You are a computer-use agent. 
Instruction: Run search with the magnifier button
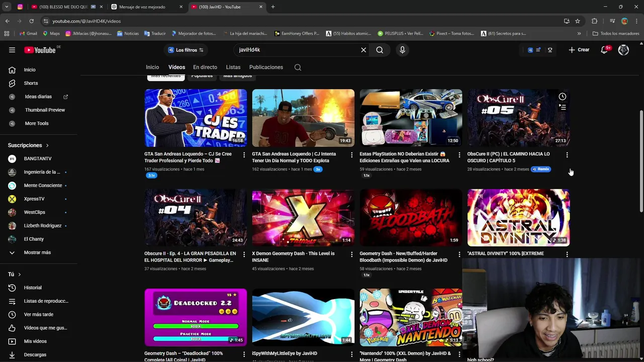coord(380,50)
